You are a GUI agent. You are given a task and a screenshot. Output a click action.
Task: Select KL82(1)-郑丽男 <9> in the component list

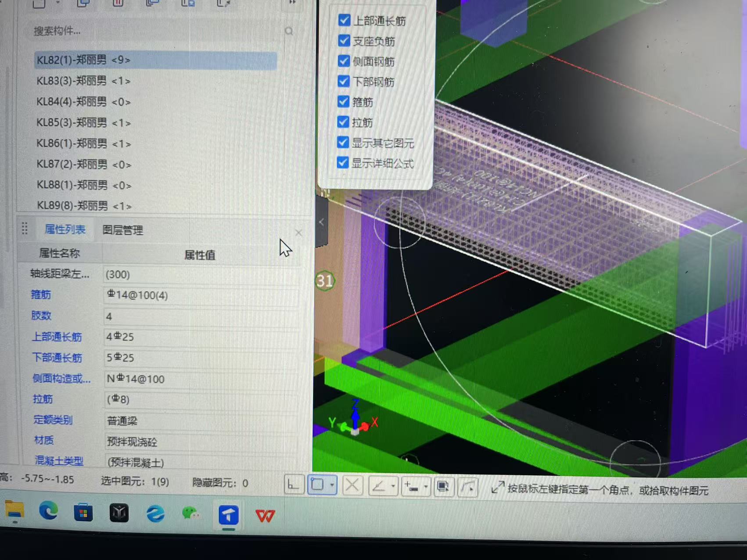coord(155,60)
